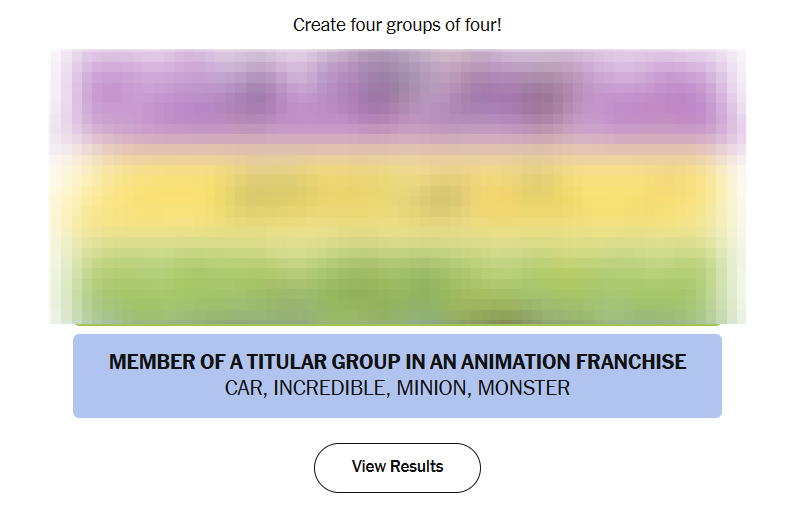
Task: Click the 'MEMBER OF A TITULAR GROUP' heading
Action: coord(397,362)
